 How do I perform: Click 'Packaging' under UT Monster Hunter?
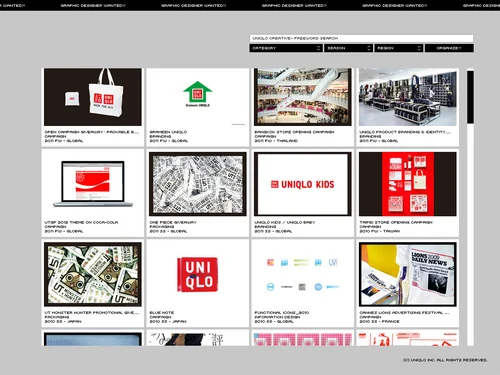[57, 317]
